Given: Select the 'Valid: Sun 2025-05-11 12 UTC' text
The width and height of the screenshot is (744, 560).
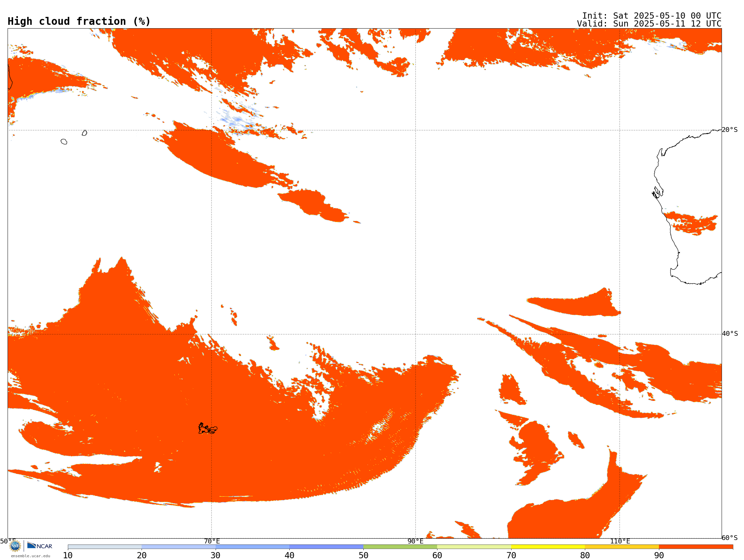Looking at the screenshot, I should [x=649, y=24].
